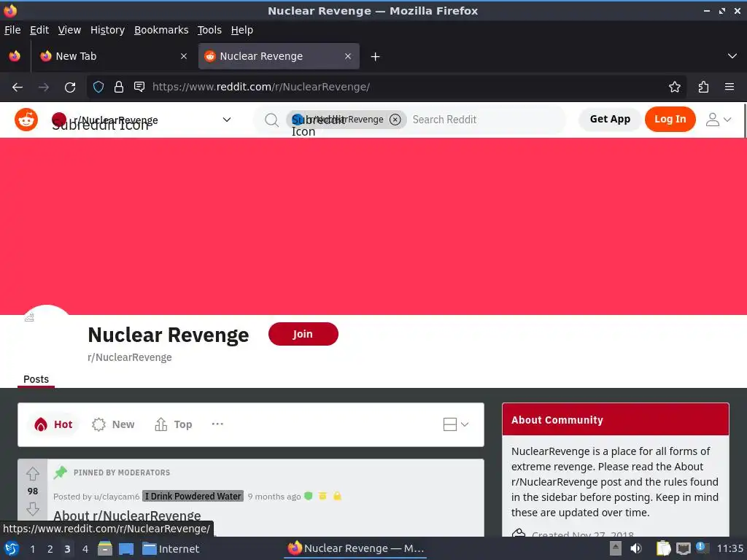747x560 pixels.
Task: Remove r/NuclearRevenge search filter chip
Action: point(395,120)
